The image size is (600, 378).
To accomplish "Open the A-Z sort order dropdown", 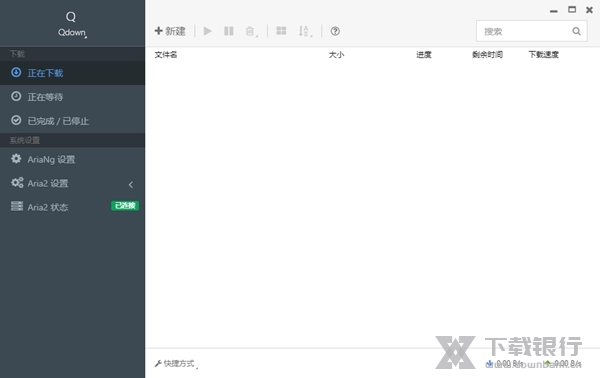I will tap(305, 31).
